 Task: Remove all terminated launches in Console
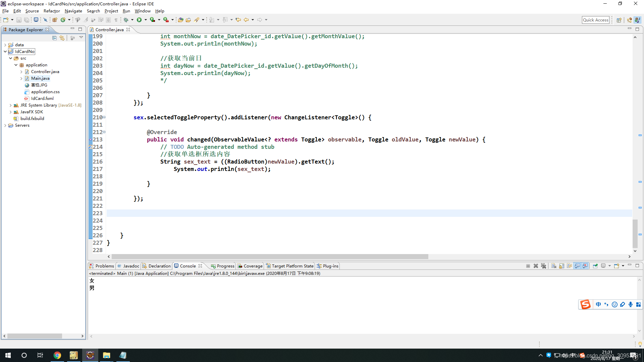[x=543, y=266]
